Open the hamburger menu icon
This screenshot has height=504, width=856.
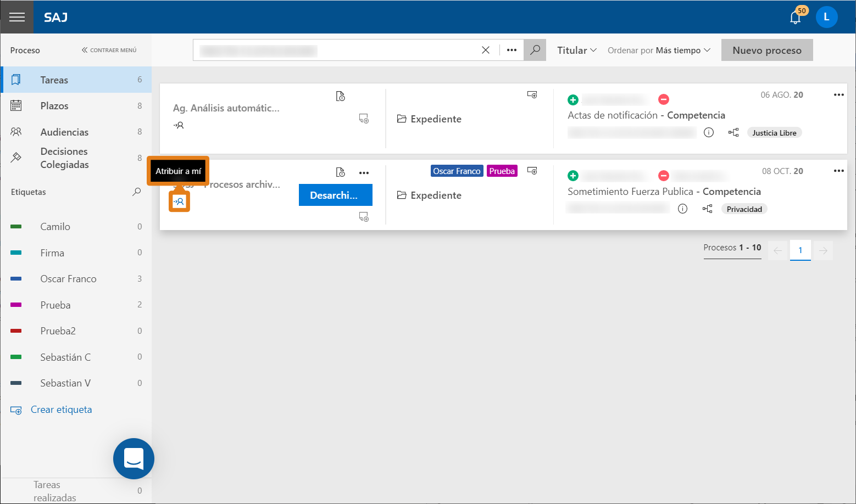click(17, 17)
